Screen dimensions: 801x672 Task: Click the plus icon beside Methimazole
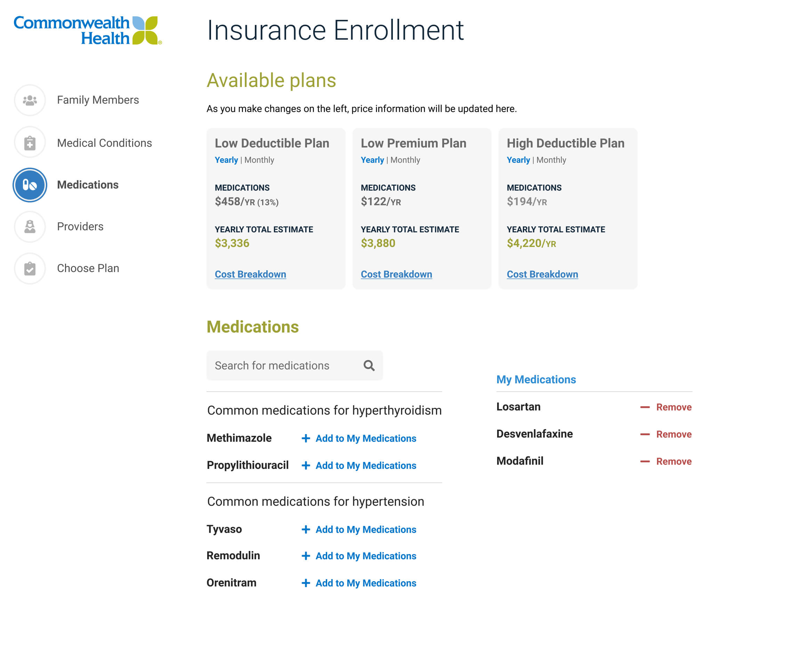click(x=306, y=439)
